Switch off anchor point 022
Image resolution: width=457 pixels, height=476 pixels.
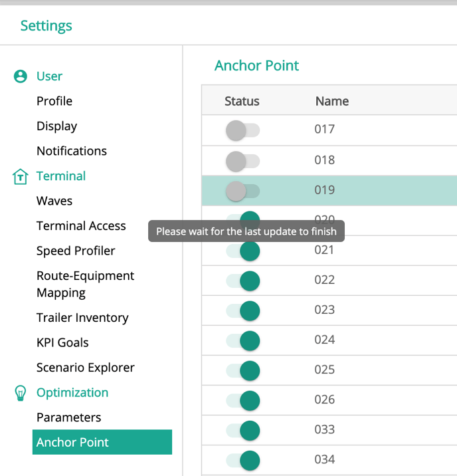(x=243, y=281)
